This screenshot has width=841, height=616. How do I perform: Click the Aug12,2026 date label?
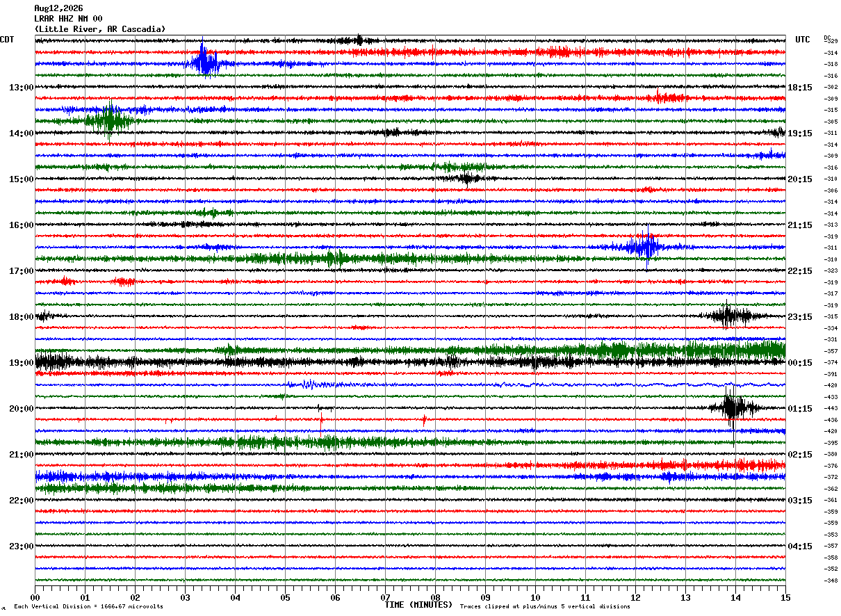pos(58,8)
